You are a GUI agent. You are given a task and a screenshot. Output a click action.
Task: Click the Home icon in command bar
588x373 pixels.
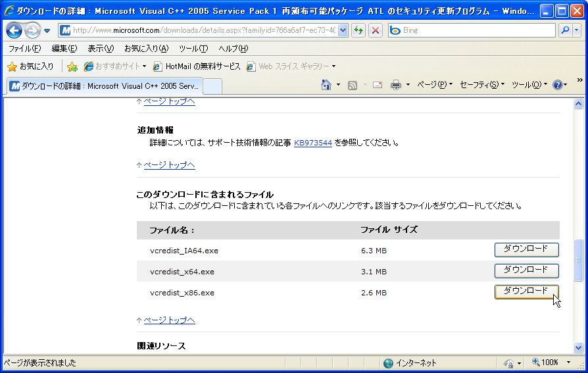pyautogui.click(x=326, y=85)
